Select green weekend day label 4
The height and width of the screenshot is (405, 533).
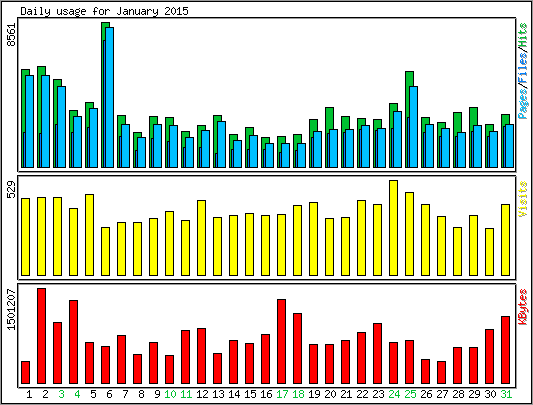click(x=77, y=394)
